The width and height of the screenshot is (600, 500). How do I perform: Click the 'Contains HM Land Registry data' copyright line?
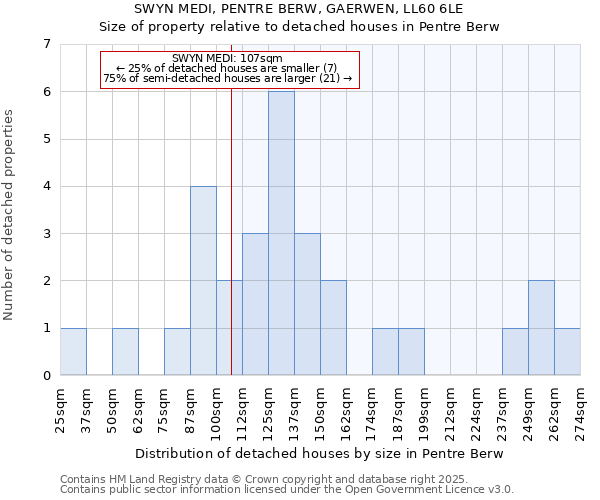point(264,479)
